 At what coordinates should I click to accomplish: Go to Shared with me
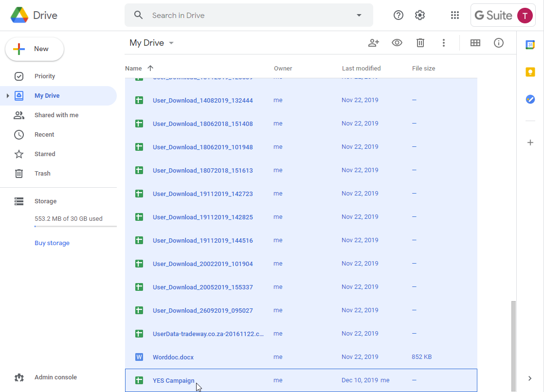click(x=56, y=115)
